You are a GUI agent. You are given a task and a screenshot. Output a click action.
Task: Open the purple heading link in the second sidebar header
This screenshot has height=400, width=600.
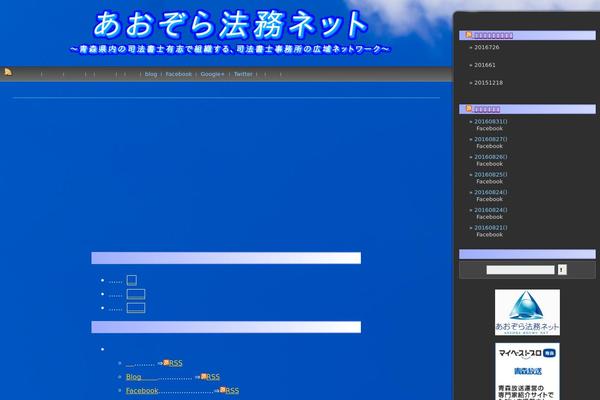tap(487, 109)
